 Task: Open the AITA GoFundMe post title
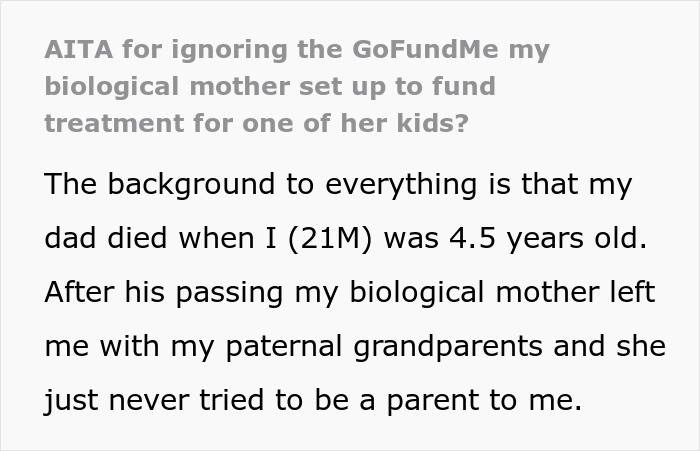(297, 86)
